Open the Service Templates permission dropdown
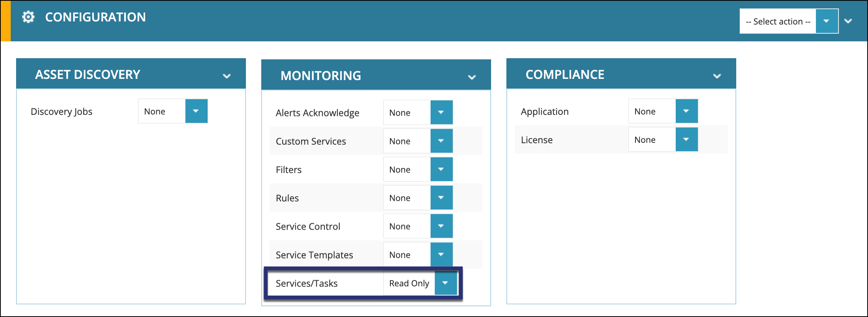868x317 pixels. click(418, 254)
